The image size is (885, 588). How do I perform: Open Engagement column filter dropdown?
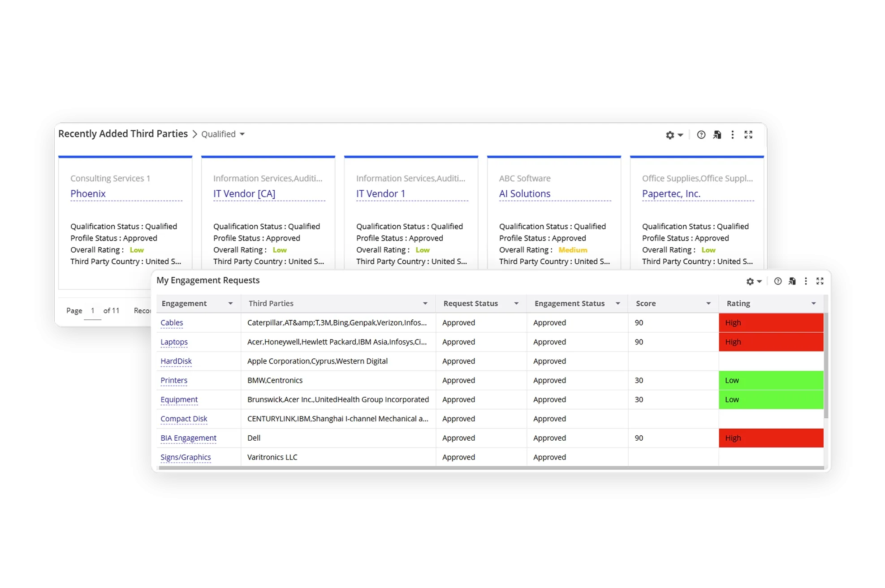(x=230, y=303)
